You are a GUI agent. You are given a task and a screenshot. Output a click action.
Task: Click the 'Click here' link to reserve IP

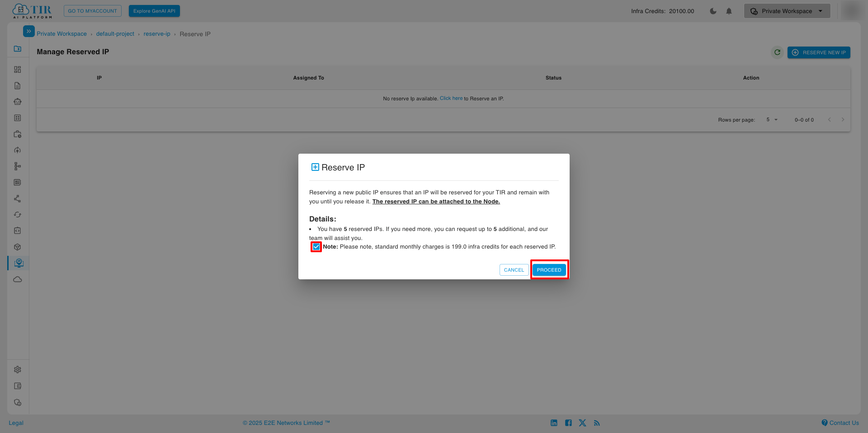[x=451, y=98]
